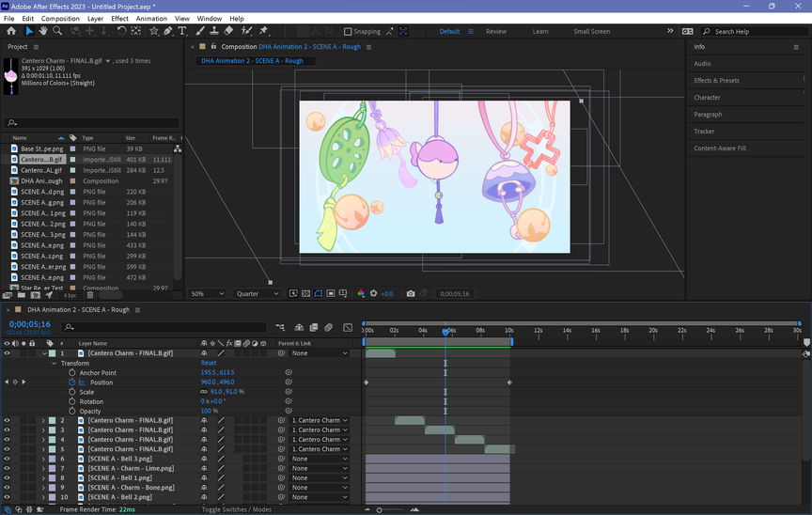Select the Roto Brush tool

[246, 31]
